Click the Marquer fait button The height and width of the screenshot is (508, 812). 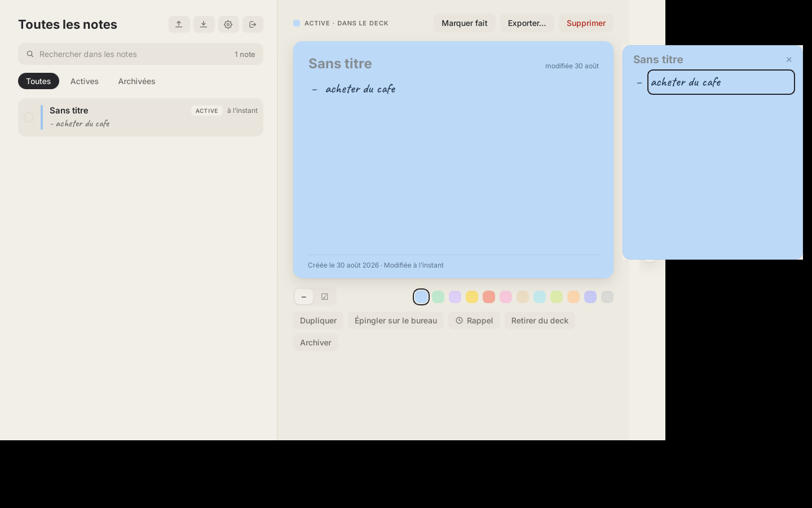point(465,23)
